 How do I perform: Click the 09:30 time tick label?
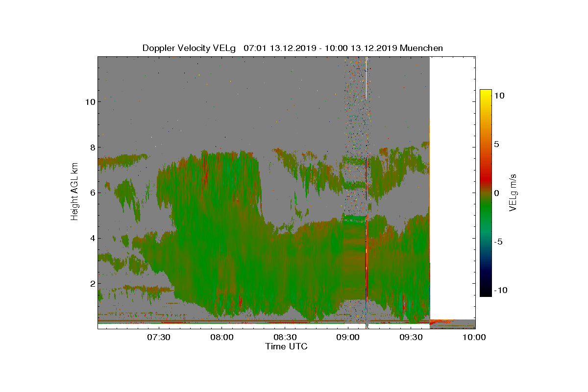click(412, 337)
